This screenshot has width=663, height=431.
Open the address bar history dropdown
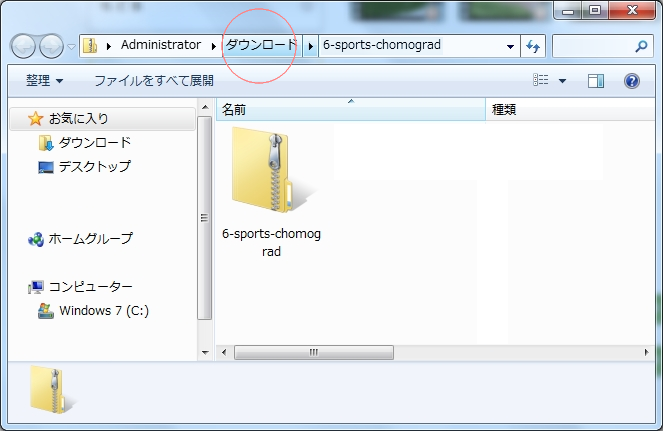(510, 46)
